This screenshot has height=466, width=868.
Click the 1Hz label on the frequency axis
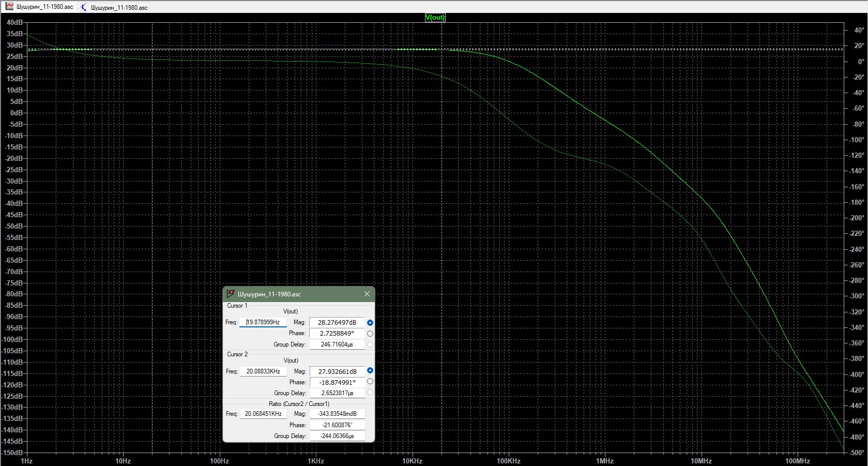[x=26, y=461]
